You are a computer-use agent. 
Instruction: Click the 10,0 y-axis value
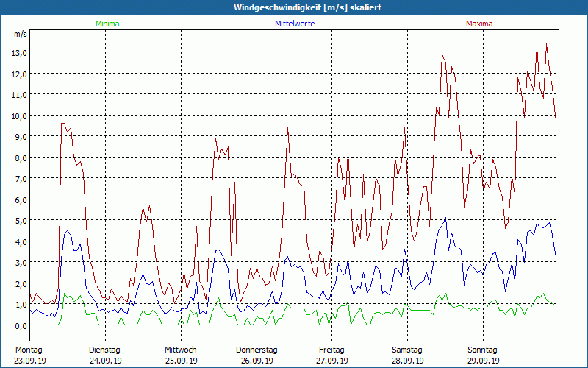[21, 116]
